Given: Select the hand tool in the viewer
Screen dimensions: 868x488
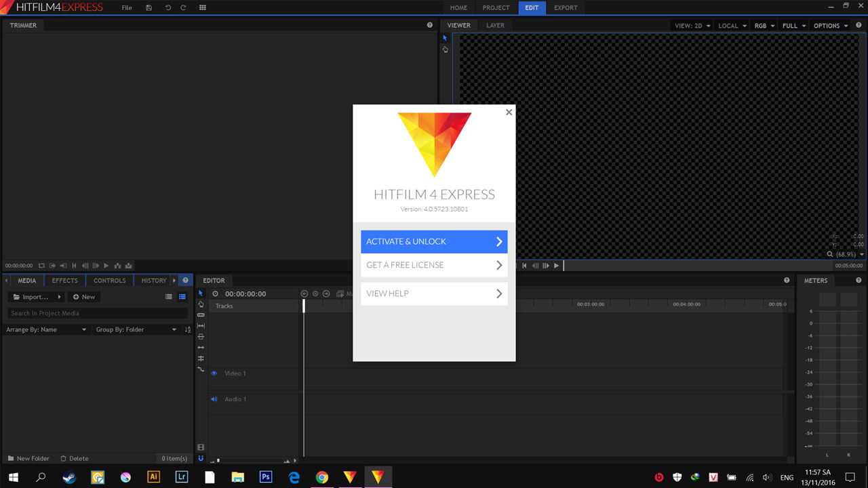Looking at the screenshot, I should click(x=446, y=49).
